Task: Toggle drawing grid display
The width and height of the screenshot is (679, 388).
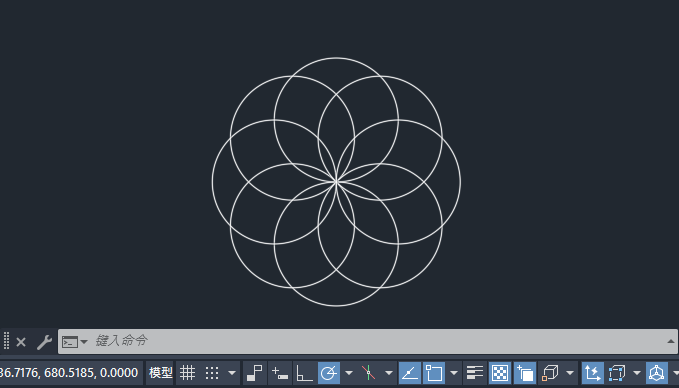Action: click(x=188, y=373)
